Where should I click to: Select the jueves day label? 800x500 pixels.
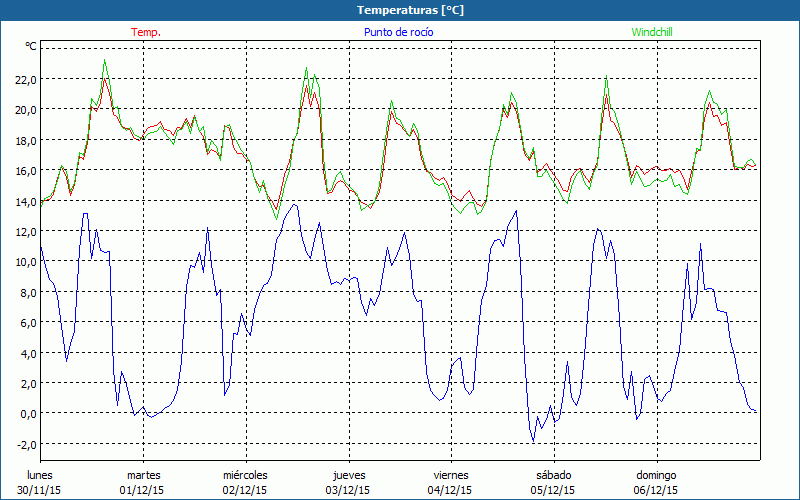[x=349, y=475]
